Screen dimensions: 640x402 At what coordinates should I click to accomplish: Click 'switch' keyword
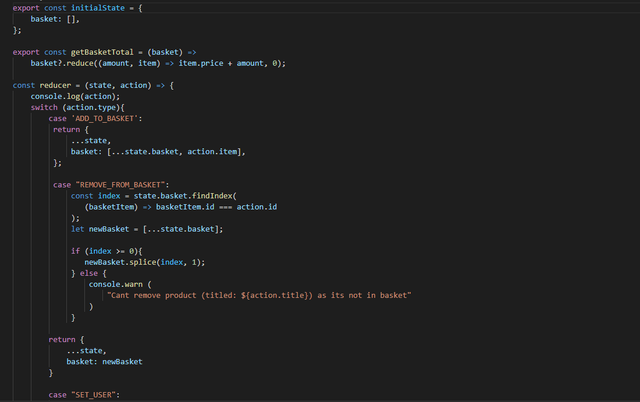coord(44,107)
